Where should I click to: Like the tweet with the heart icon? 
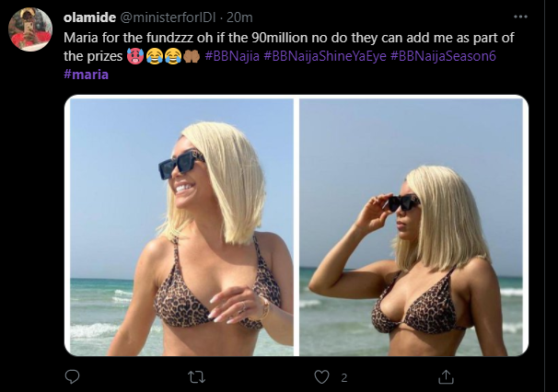pos(321,377)
